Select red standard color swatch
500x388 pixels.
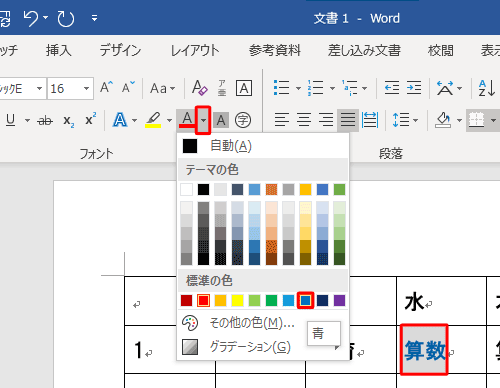tap(203, 300)
